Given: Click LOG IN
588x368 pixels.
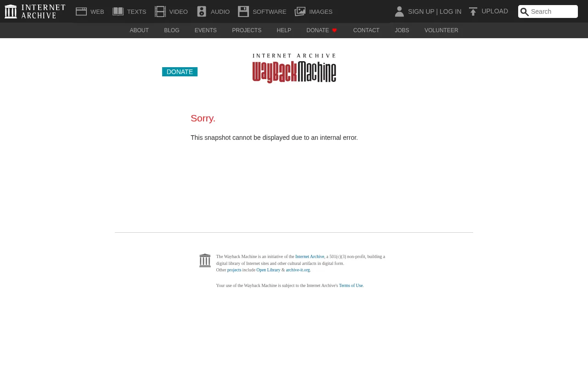Looking at the screenshot, I should (450, 11).
